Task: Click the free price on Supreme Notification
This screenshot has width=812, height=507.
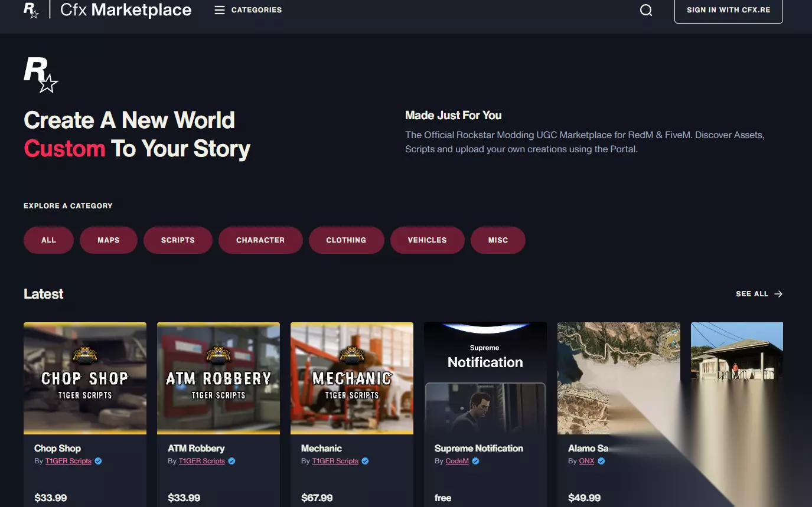Action: tap(443, 498)
